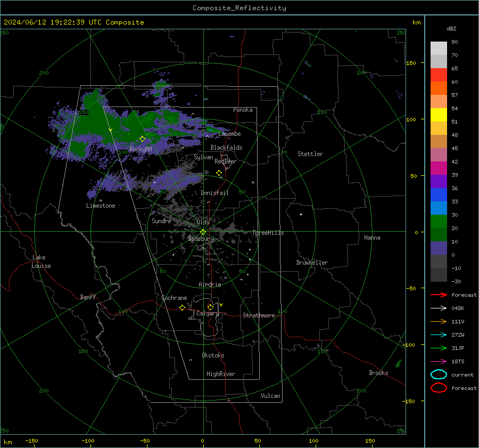This screenshot has width=479, height=448.
Task: Click the white 04DK arrow in the legend
Action: pos(439,308)
